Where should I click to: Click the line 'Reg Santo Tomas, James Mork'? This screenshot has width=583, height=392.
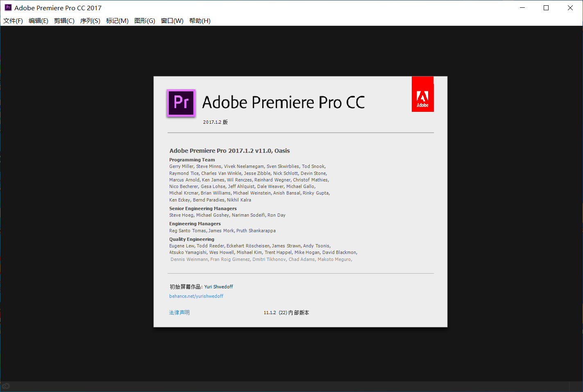coord(222,231)
